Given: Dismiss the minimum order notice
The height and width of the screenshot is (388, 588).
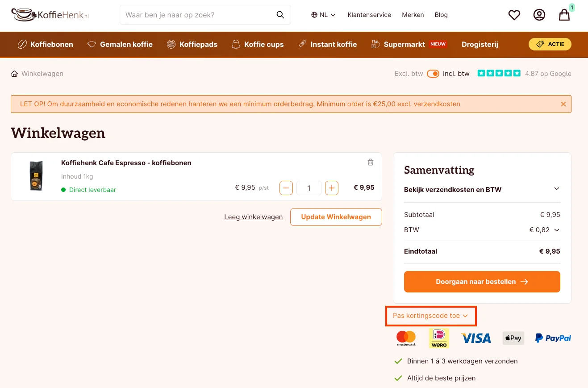Looking at the screenshot, I should tap(563, 104).
